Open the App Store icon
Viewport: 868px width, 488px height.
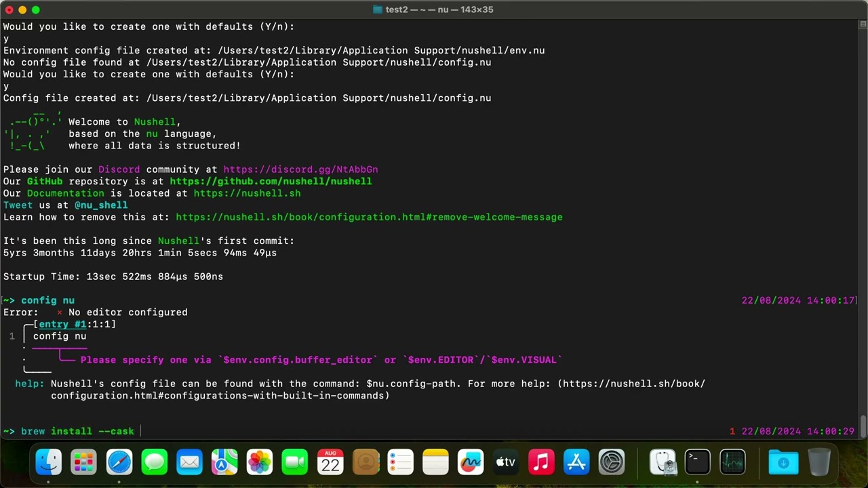(576, 462)
